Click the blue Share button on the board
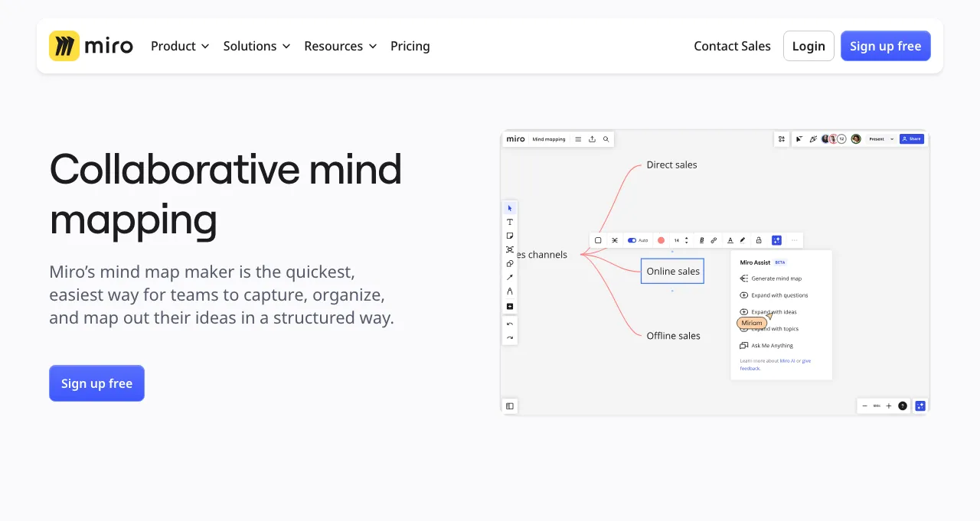This screenshot has height=521, width=980. click(911, 139)
